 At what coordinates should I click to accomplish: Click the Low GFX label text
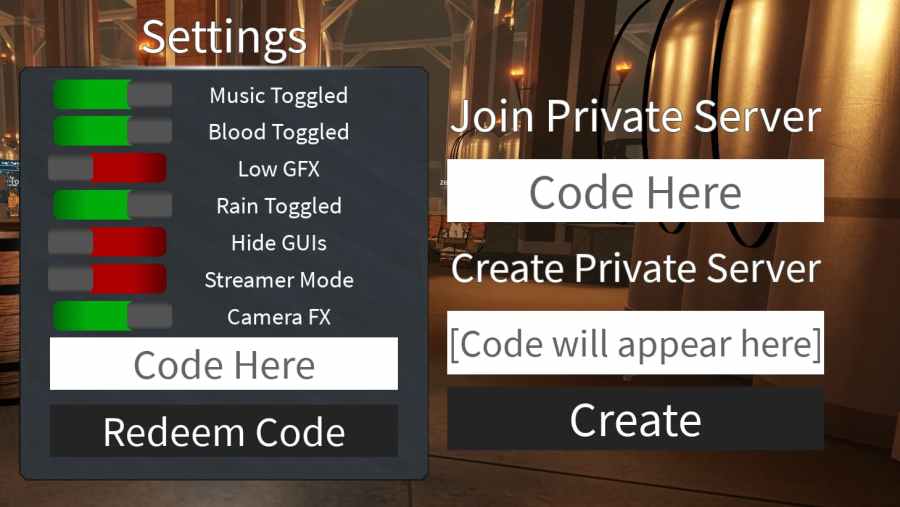[279, 169]
